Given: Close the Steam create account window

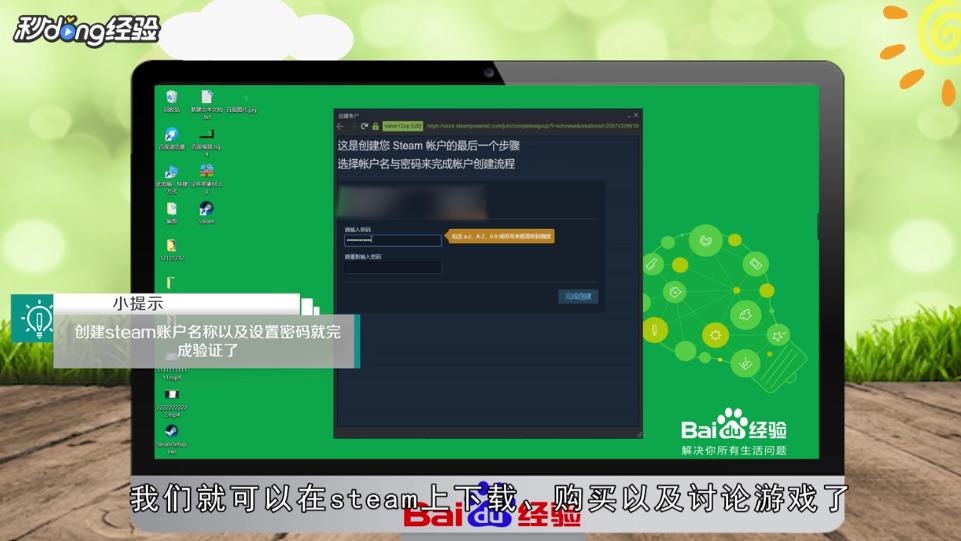Looking at the screenshot, I should 636,115.
